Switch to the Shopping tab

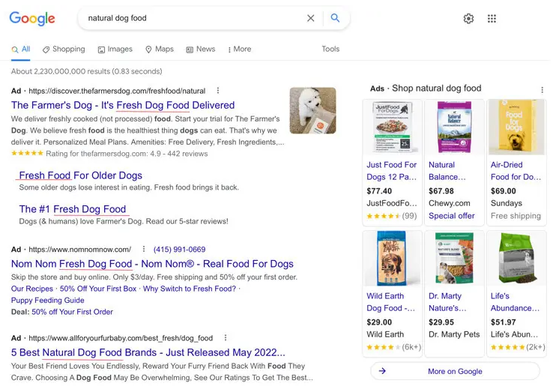click(x=64, y=49)
